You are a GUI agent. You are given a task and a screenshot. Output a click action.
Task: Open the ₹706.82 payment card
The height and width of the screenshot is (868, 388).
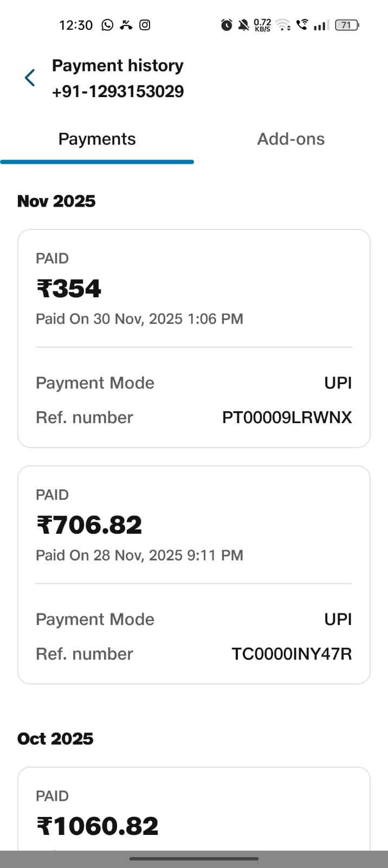coord(193,525)
